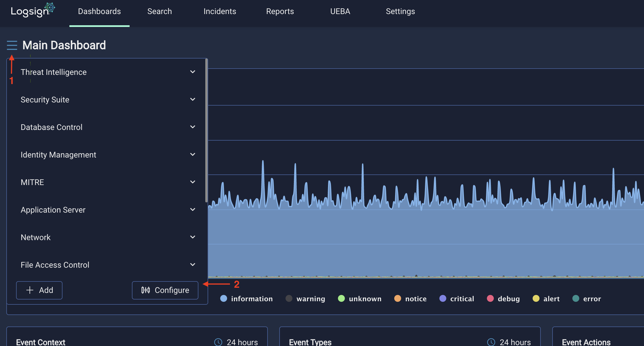The height and width of the screenshot is (346, 644).
Task: Expand the Identity Management chevron
Action: click(193, 154)
